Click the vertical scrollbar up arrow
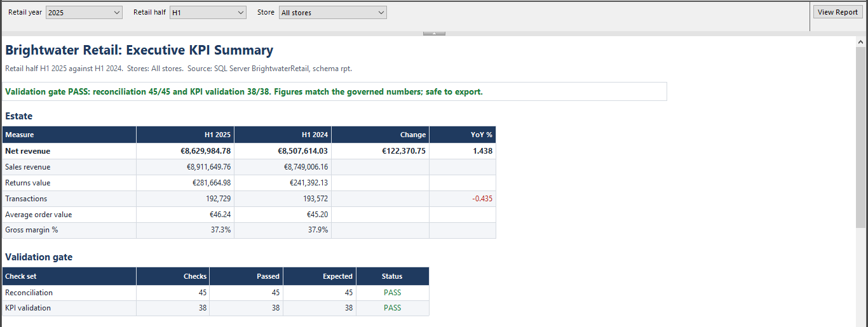This screenshot has width=868, height=327. [861, 43]
